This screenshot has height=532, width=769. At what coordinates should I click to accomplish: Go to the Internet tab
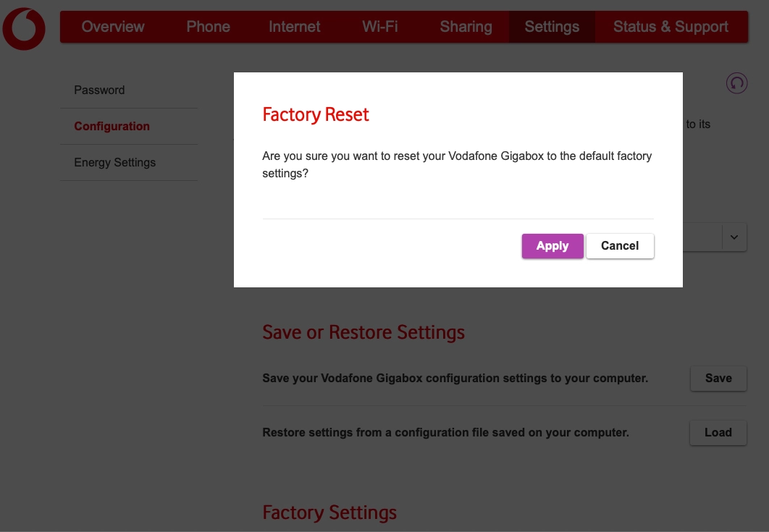point(294,27)
